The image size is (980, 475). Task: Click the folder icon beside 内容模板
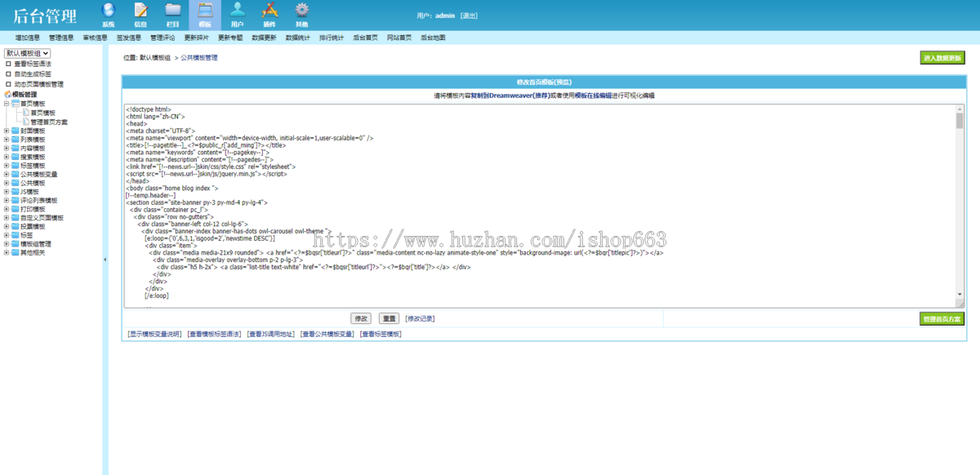coord(16,149)
